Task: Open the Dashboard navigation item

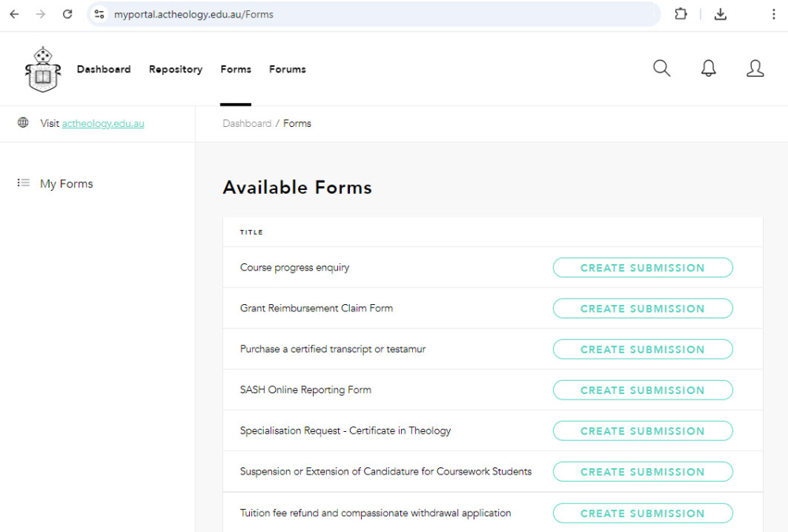Action: point(103,69)
